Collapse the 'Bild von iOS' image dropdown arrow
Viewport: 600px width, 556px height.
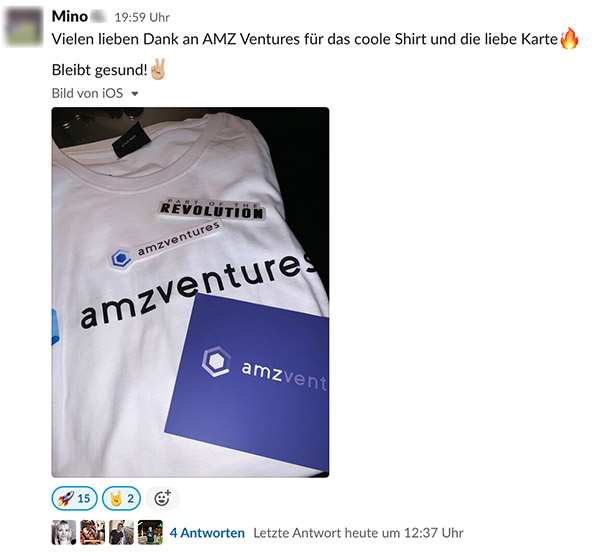coord(135,93)
